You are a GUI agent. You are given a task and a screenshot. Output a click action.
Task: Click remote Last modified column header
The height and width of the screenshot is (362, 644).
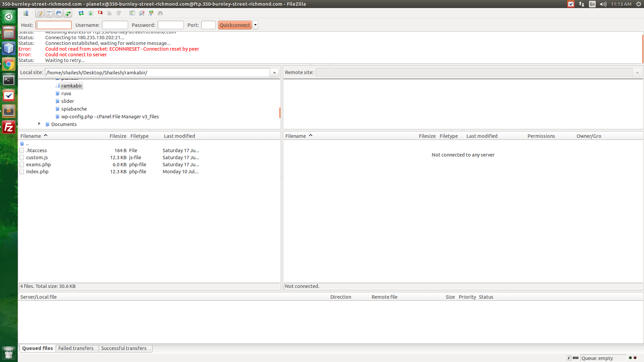[495, 136]
